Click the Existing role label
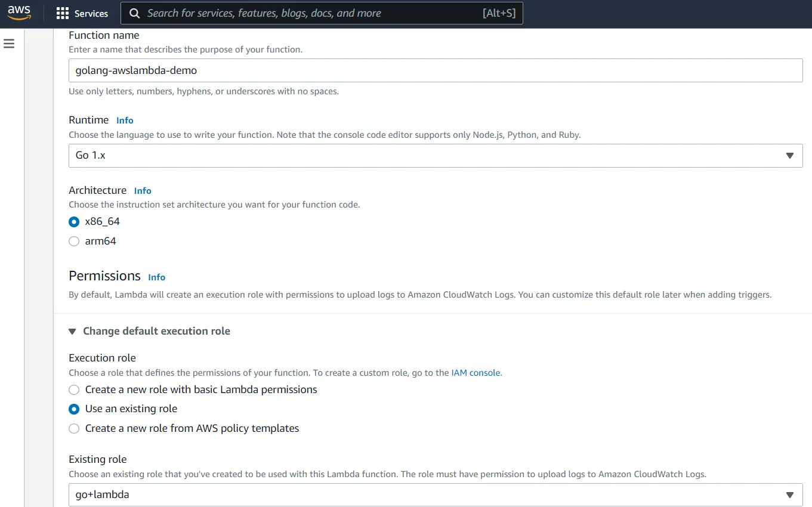The height and width of the screenshot is (507, 812). [97, 459]
